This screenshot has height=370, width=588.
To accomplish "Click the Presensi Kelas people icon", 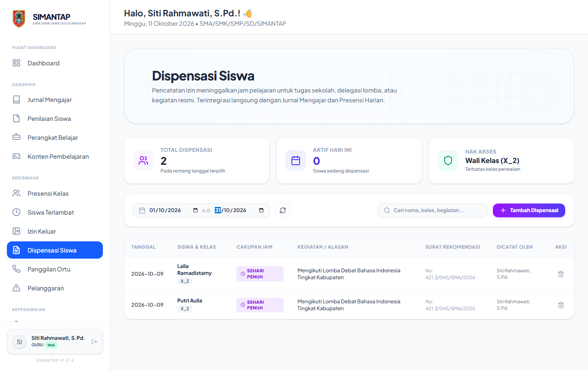I will point(16,194).
